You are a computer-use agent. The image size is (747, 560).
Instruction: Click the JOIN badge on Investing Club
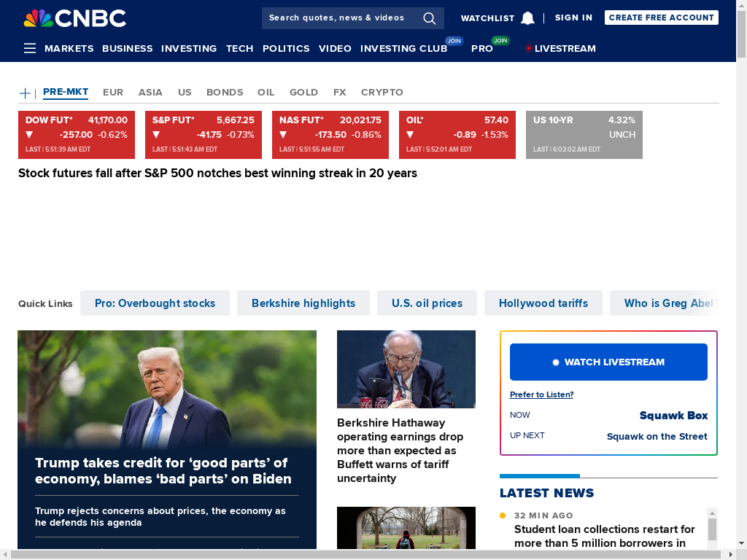pyautogui.click(x=454, y=41)
